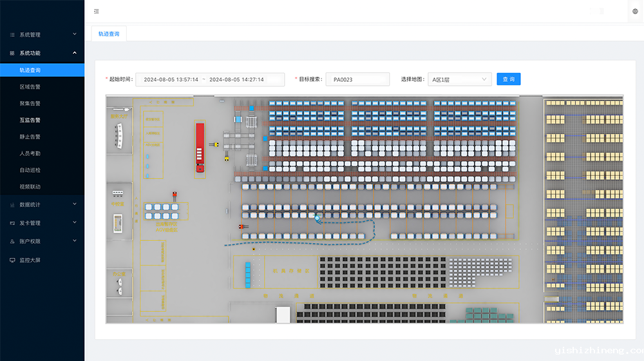Switch to the 轨迹查询 tab
The image size is (644, 361).
click(109, 34)
